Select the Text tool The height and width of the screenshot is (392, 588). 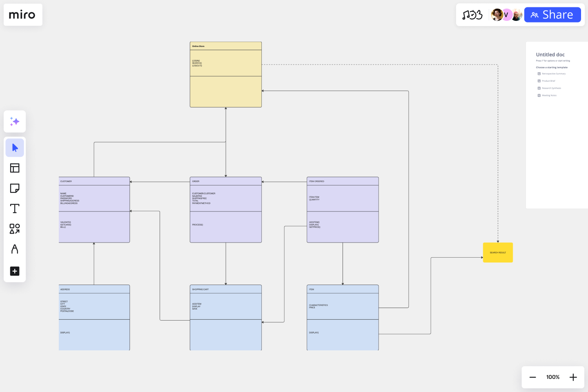15,208
